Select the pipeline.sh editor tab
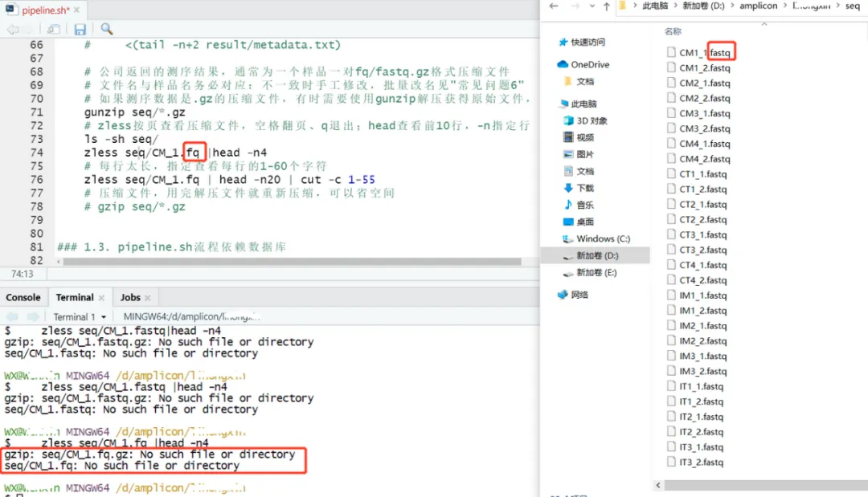The width and height of the screenshot is (868, 497). pyautogui.click(x=45, y=10)
